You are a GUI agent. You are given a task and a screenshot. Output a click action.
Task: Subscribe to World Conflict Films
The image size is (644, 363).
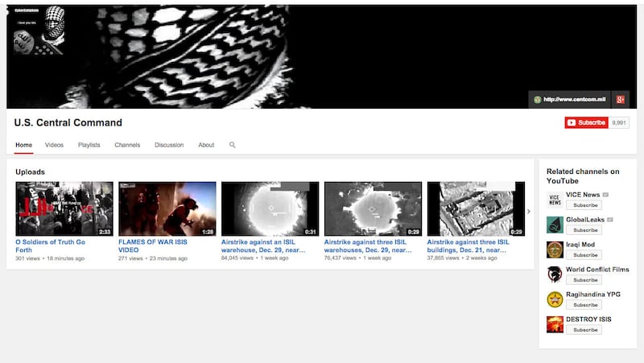point(584,280)
